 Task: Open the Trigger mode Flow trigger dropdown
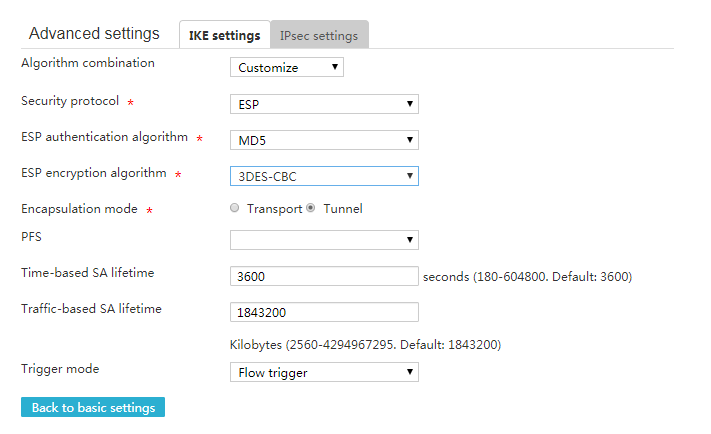pyautogui.click(x=324, y=372)
